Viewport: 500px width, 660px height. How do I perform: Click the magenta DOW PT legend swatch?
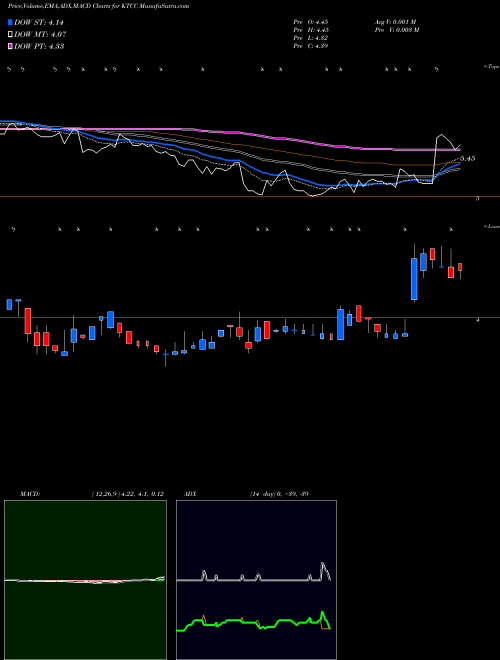point(10,46)
